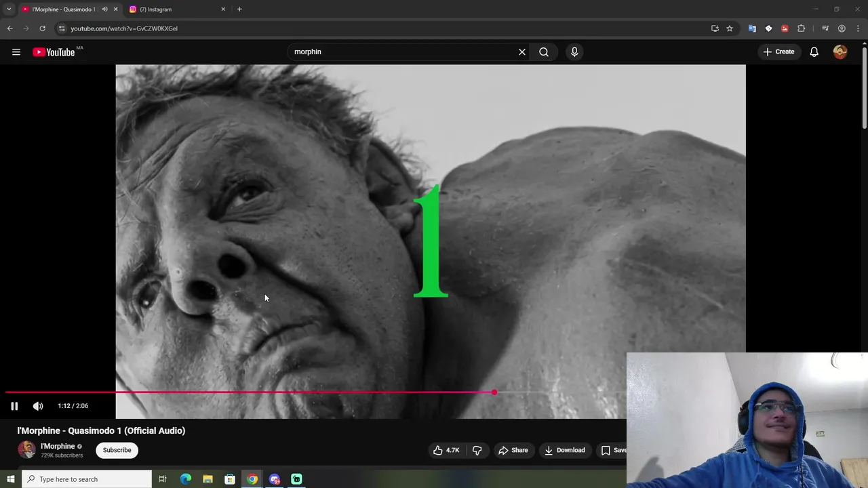Open File Explorer from taskbar
The width and height of the screenshot is (868, 488).
coord(208,479)
